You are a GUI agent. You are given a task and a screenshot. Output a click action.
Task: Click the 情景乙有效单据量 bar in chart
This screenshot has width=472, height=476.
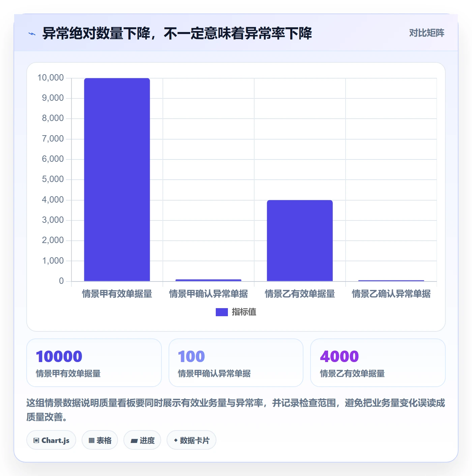tap(300, 241)
